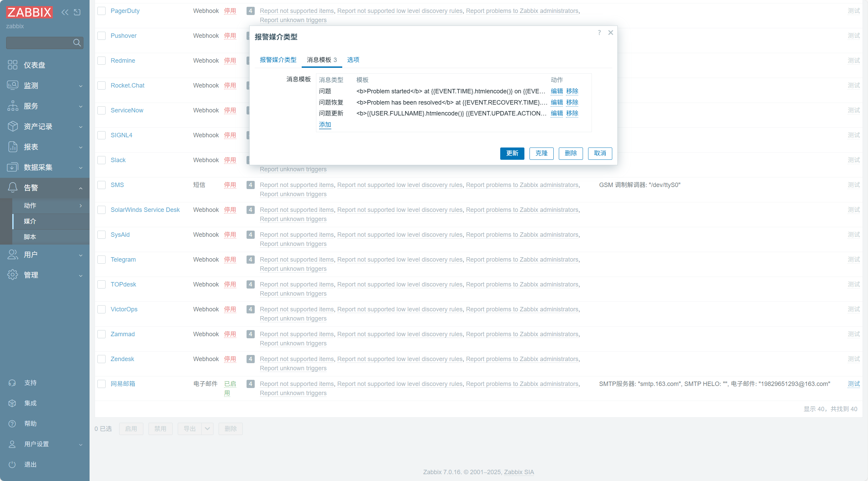
Task: Click the 报表 reports icon
Action: [13, 146]
